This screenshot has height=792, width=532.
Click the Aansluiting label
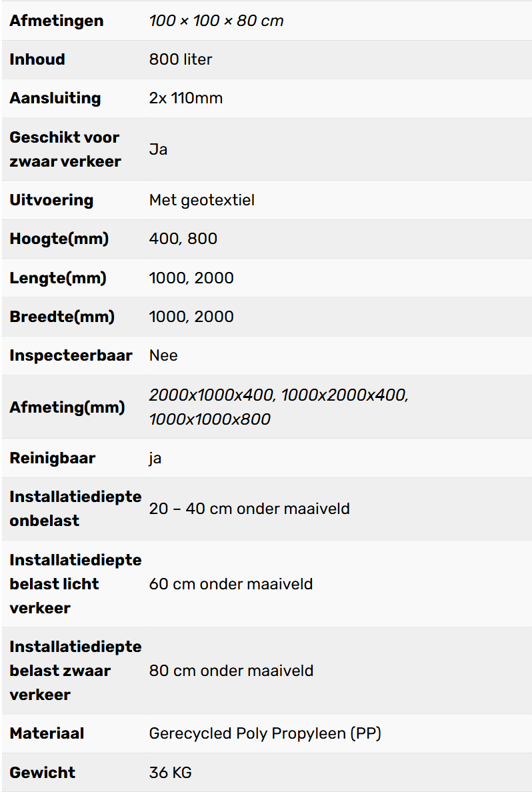(x=55, y=98)
